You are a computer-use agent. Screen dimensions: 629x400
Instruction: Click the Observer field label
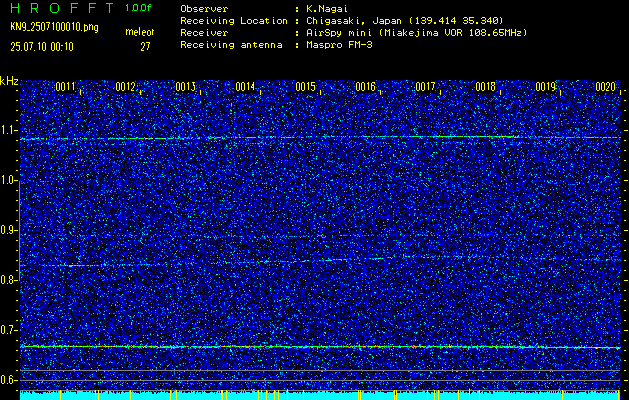click(x=204, y=9)
